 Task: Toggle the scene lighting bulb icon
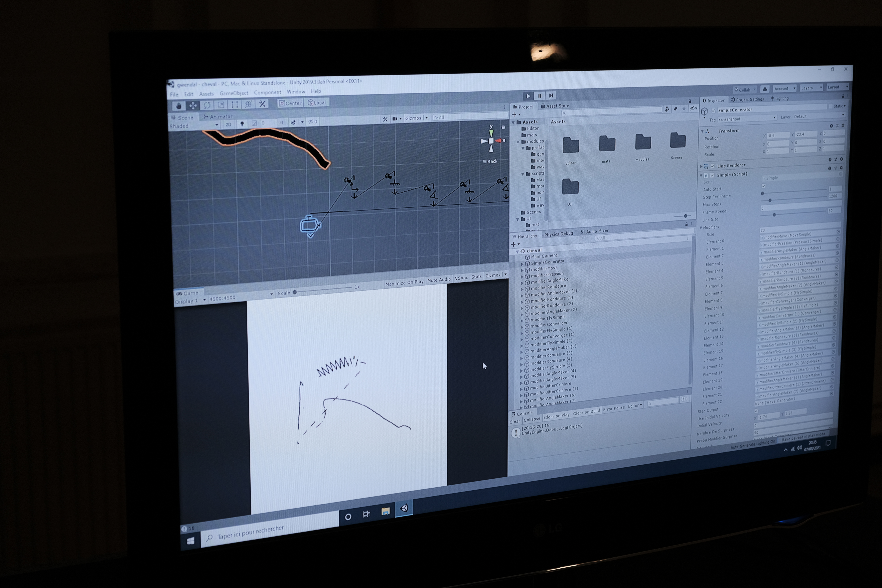(x=242, y=124)
